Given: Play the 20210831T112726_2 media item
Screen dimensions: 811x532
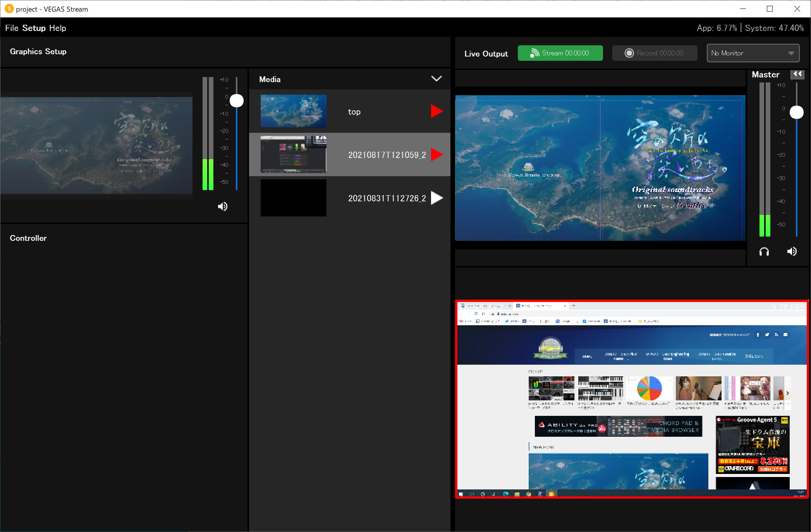Looking at the screenshot, I should coord(436,198).
